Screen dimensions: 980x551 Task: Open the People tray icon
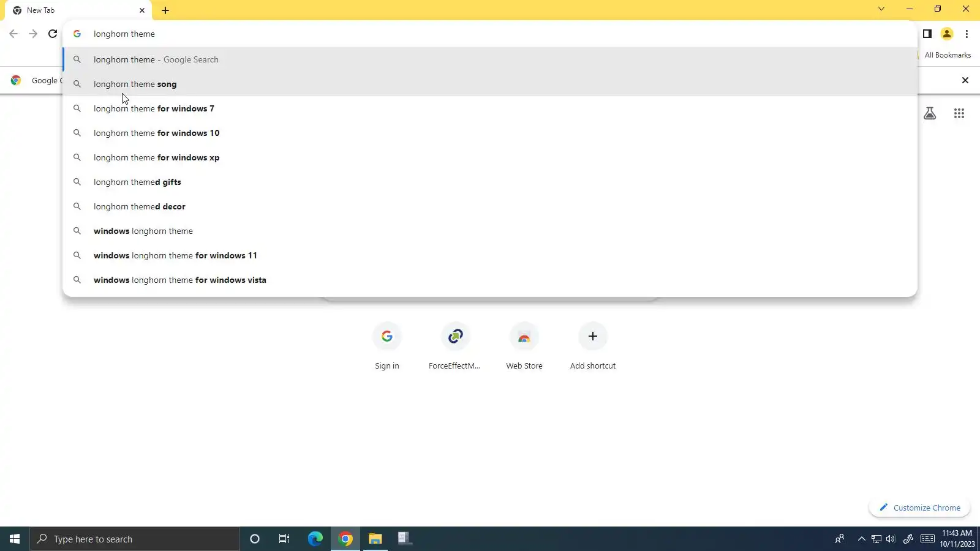coord(840,539)
